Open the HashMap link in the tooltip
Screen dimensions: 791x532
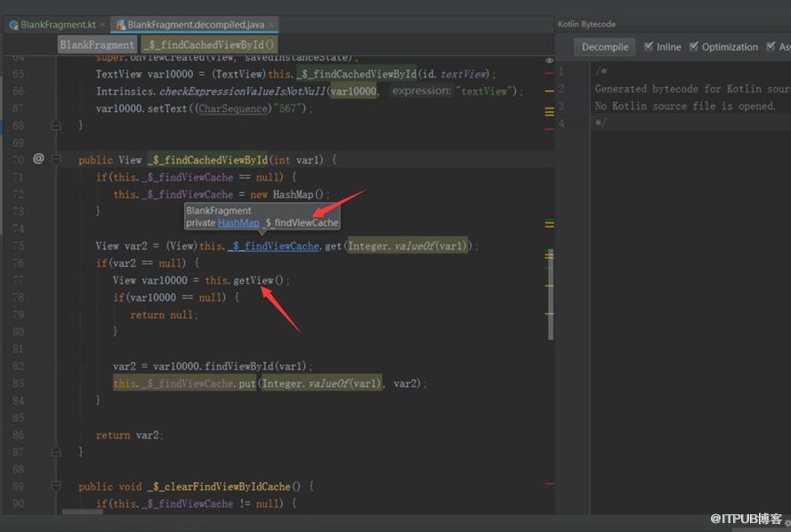[x=238, y=223]
